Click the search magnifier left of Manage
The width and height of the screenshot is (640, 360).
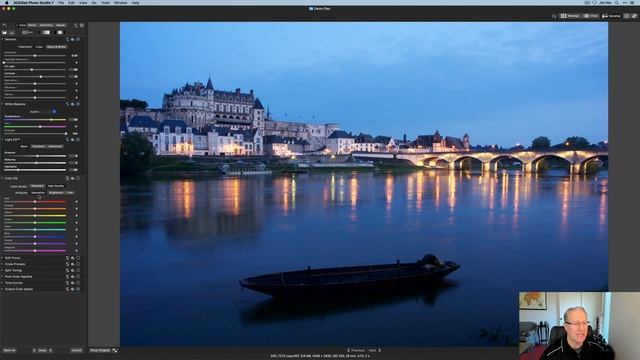(x=554, y=16)
